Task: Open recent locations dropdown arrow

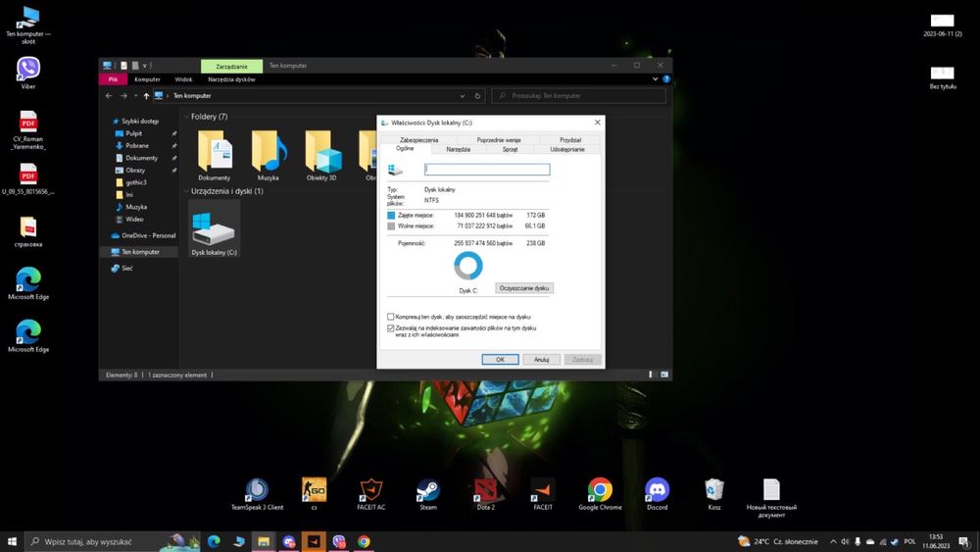Action: (135, 96)
